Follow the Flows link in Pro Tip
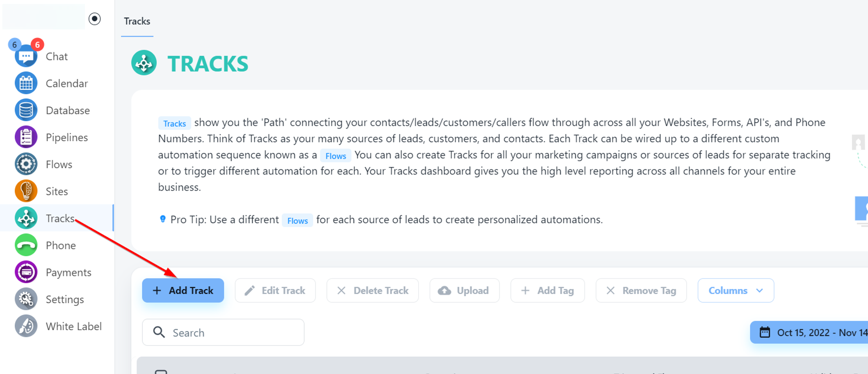The height and width of the screenshot is (374, 868). [297, 221]
